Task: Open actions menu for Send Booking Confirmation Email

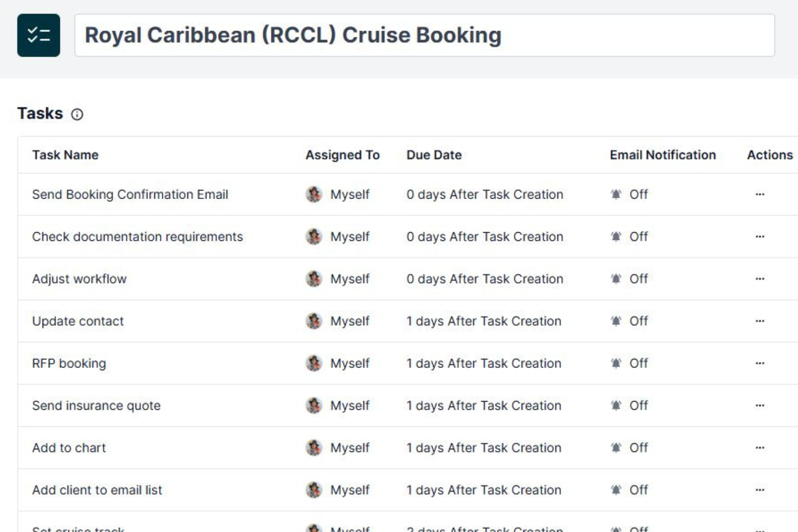Action: point(760,194)
